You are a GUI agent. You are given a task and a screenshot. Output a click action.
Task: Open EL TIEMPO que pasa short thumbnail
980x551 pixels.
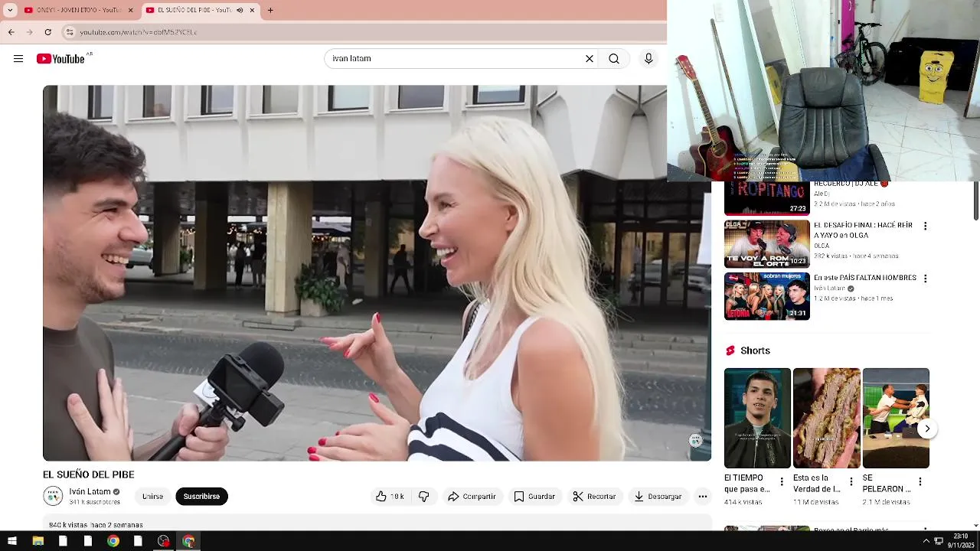click(757, 418)
